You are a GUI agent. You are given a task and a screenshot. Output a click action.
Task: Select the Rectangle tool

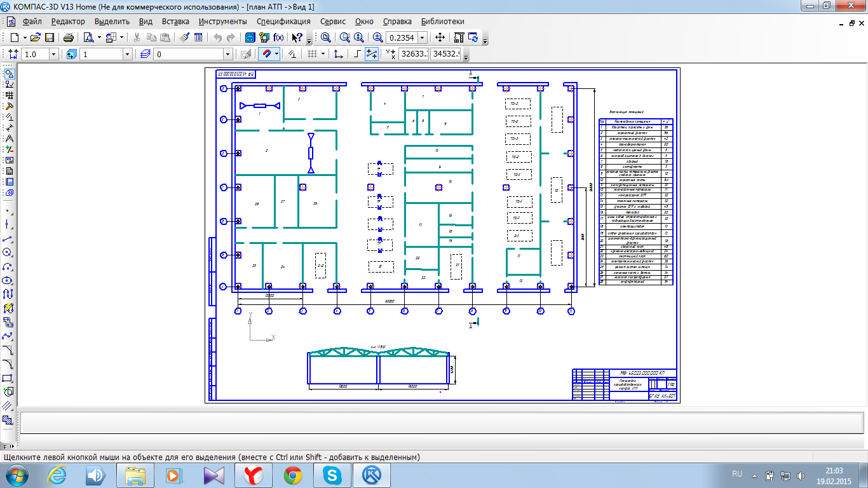click(x=8, y=378)
